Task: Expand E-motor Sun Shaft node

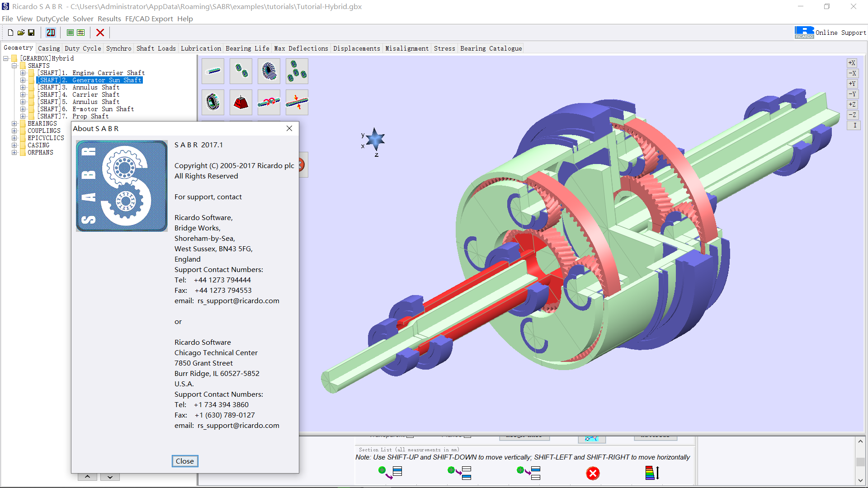Action: [x=23, y=109]
